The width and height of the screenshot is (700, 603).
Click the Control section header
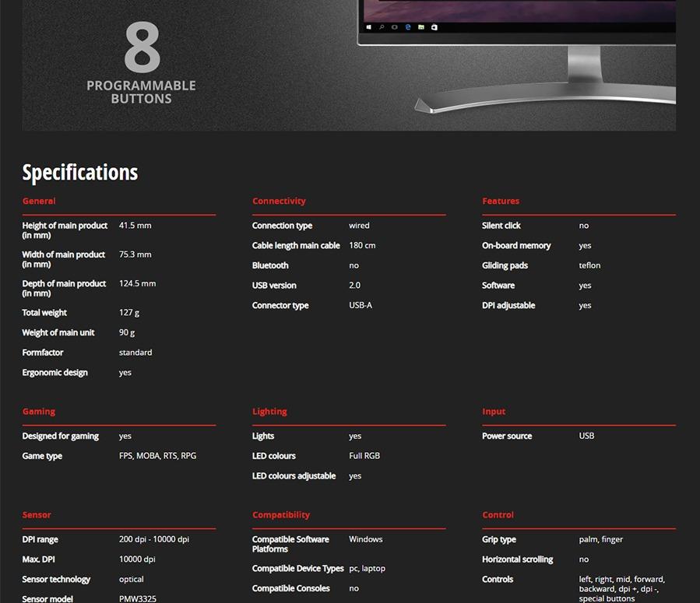(498, 515)
